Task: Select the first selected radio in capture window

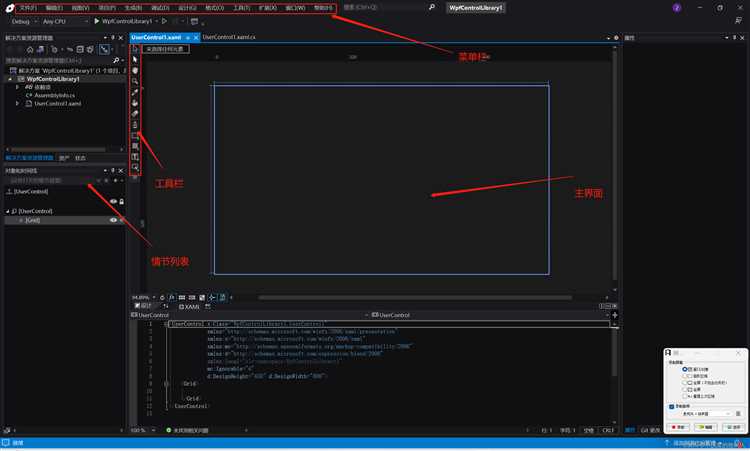Action: [684, 369]
